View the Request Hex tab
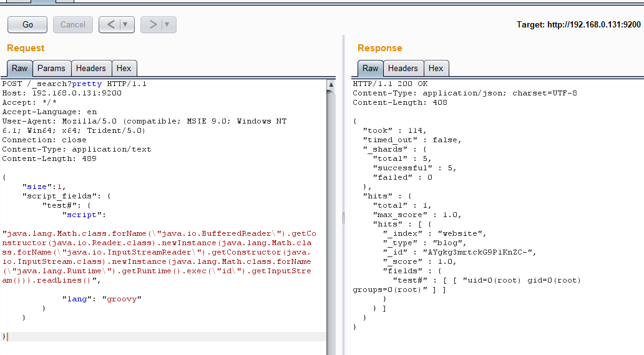Screen dimensions: 644x355 pos(124,68)
